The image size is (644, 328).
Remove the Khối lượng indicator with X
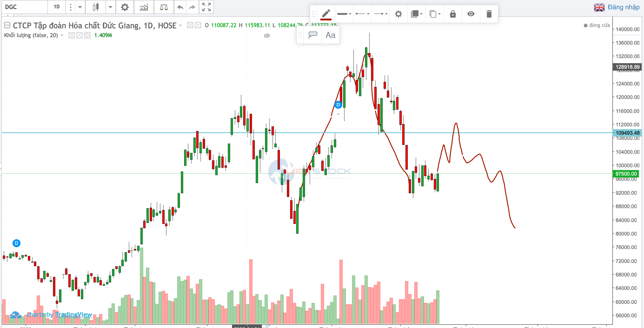(87, 35)
